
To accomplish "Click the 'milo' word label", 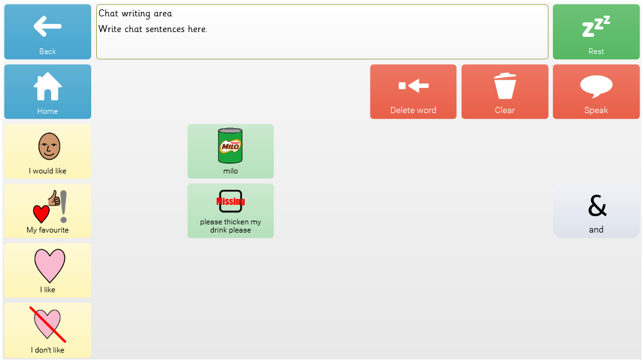I will click(x=230, y=171).
